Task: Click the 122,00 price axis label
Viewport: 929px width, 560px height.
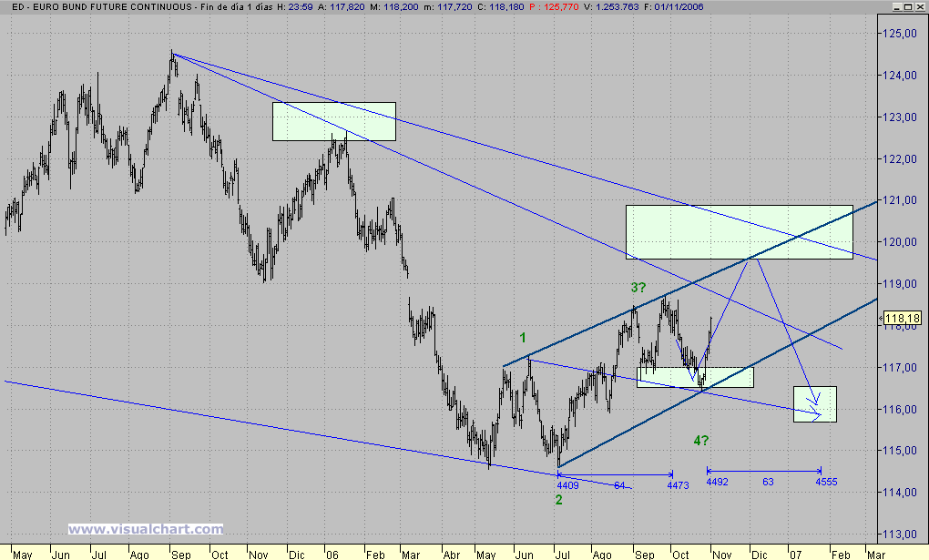Action: tap(899, 158)
